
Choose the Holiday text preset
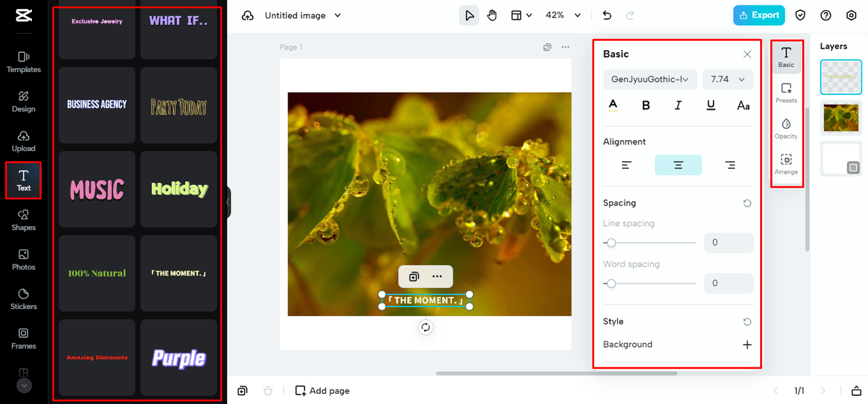pos(178,189)
